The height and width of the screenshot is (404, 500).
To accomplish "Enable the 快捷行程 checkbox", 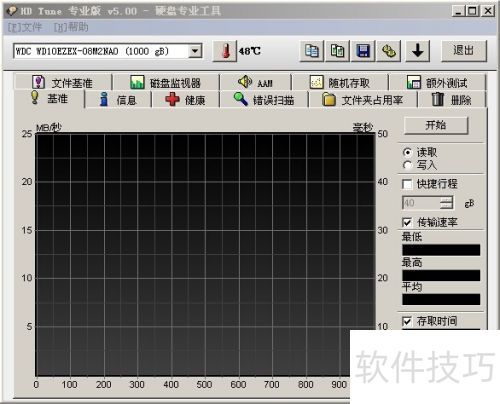I will [407, 184].
